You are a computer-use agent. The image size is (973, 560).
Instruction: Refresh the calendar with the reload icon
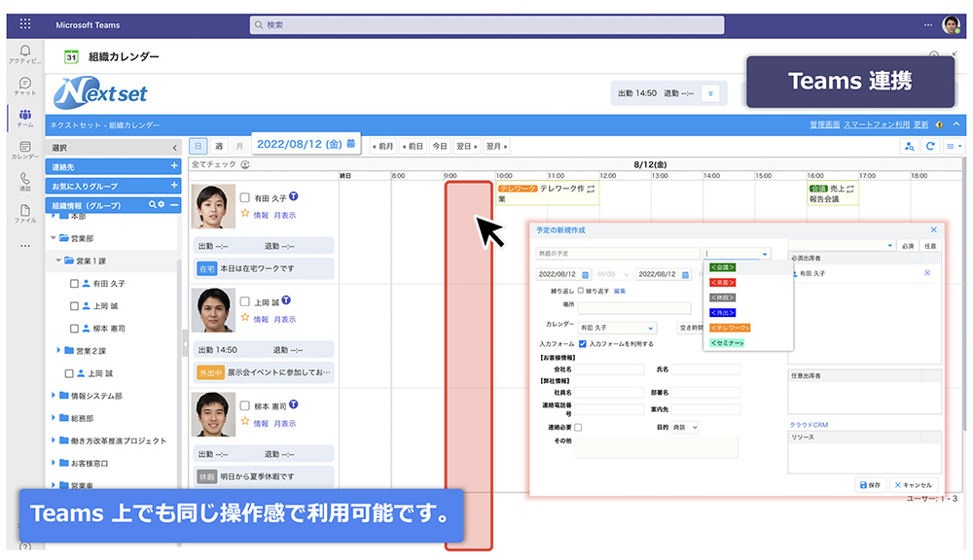[x=930, y=147]
